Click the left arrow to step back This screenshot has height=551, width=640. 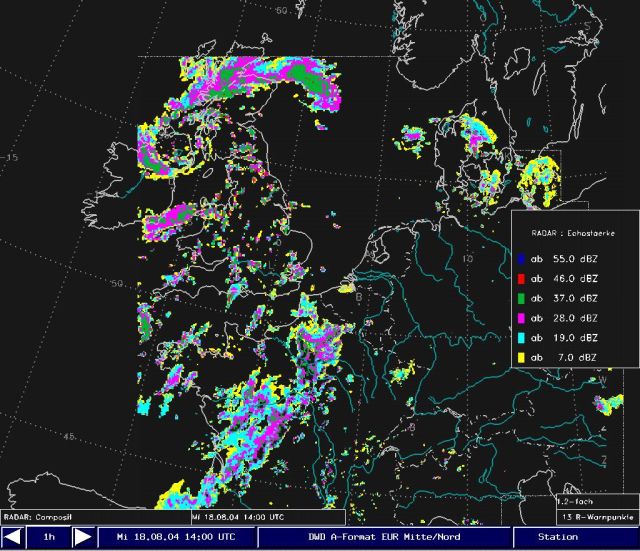(x=13, y=538)
